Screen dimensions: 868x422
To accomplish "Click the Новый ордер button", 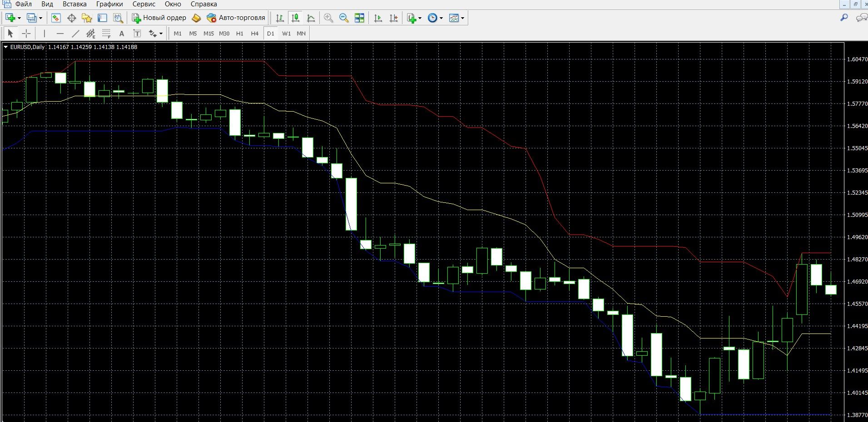I will tap(159, 18).
